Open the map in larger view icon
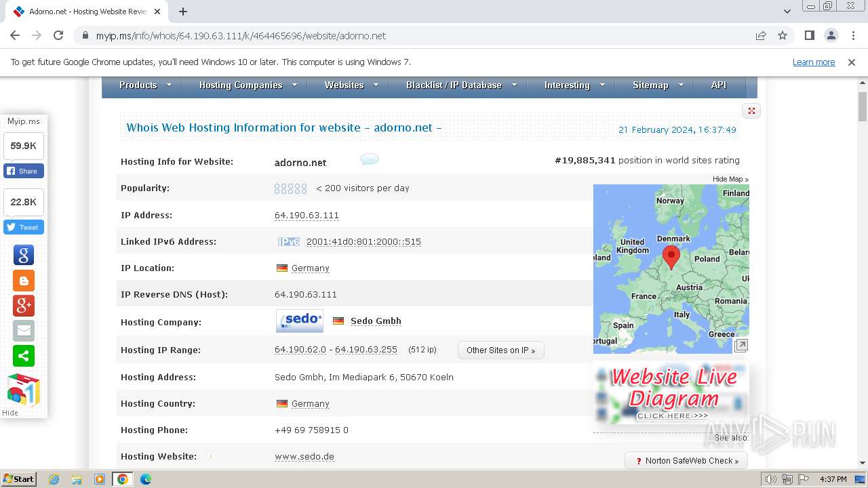 click(741, 346)
